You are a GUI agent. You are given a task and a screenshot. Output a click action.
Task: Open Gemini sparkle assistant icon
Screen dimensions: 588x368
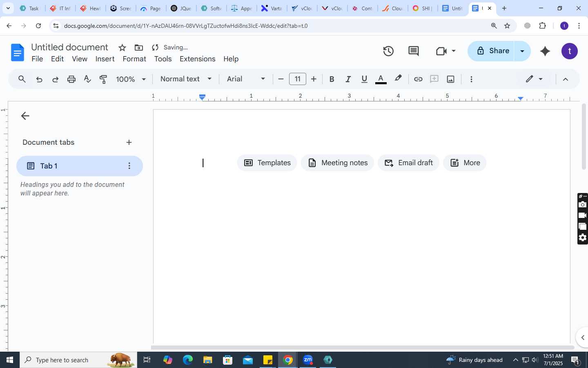click(545, 51)
